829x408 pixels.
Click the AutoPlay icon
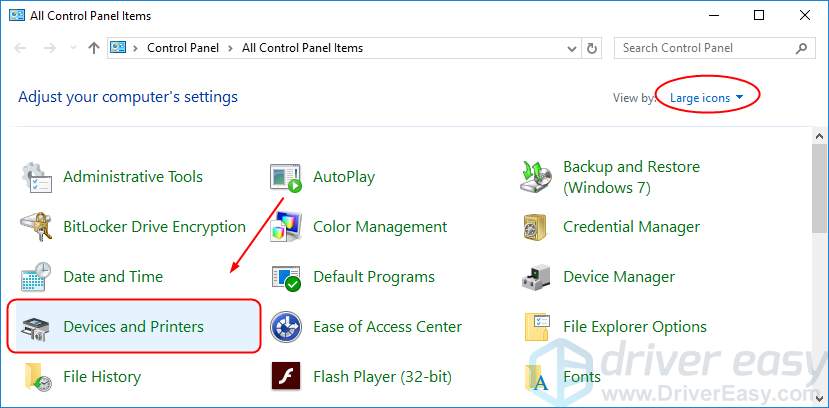pyautogui.click(x=286, y=177)
